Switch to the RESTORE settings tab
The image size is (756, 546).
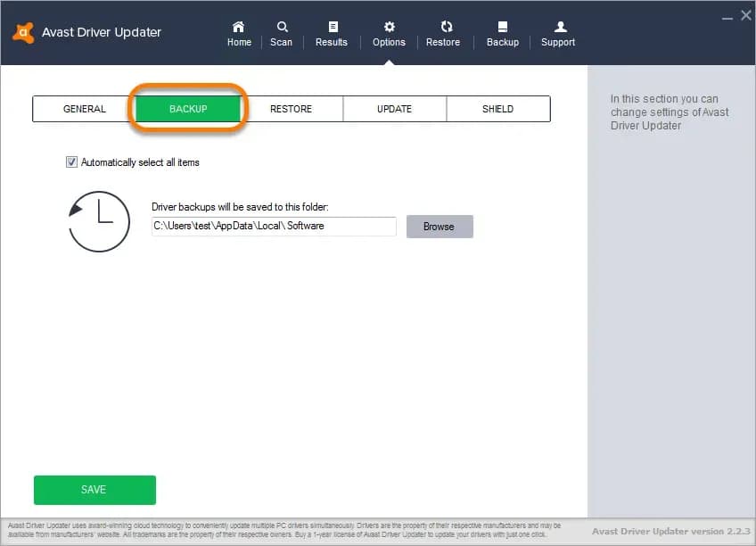click(x=292, y=109)
